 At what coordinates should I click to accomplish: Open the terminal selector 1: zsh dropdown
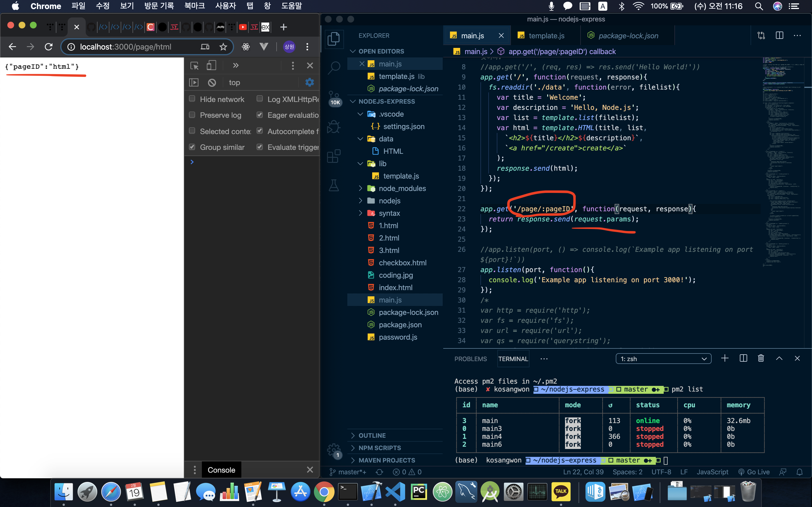point(663,359)
